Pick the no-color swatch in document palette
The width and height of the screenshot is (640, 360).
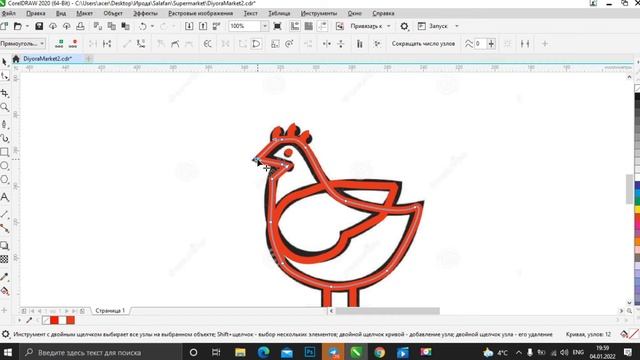coord(46,320)
